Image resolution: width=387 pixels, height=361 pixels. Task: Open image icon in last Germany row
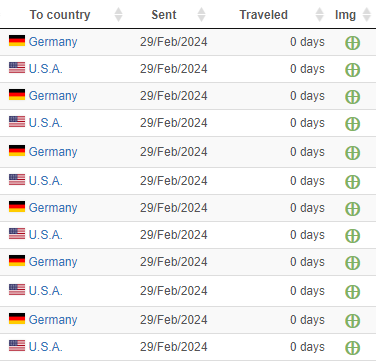click(352, 321)
